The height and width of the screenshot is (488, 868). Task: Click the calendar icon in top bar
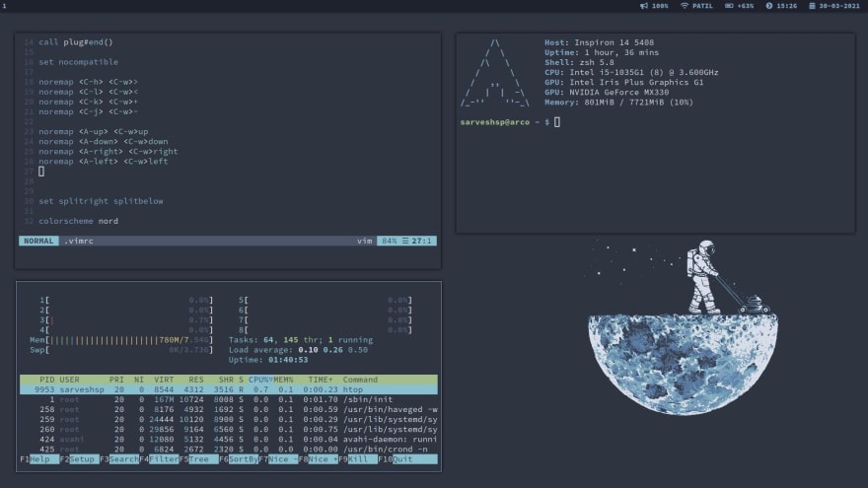812,6
